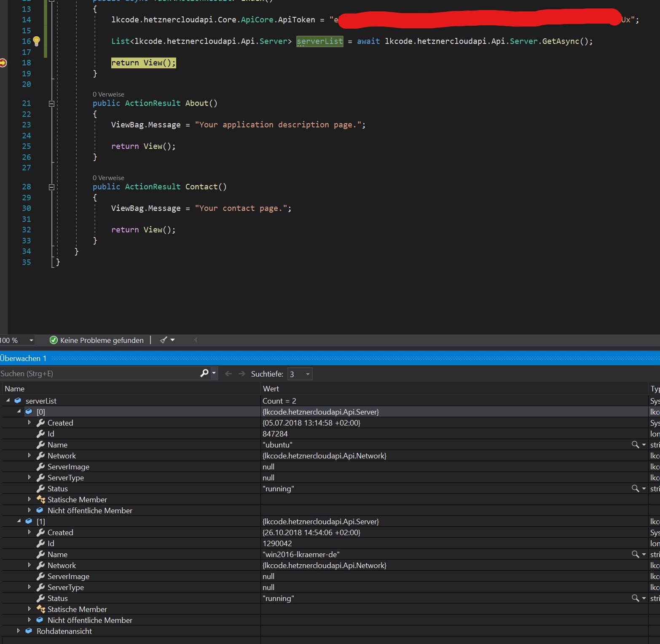Expand Network under item [0]
The width and height of the screenshot is (660, 644).
(30, 455)
